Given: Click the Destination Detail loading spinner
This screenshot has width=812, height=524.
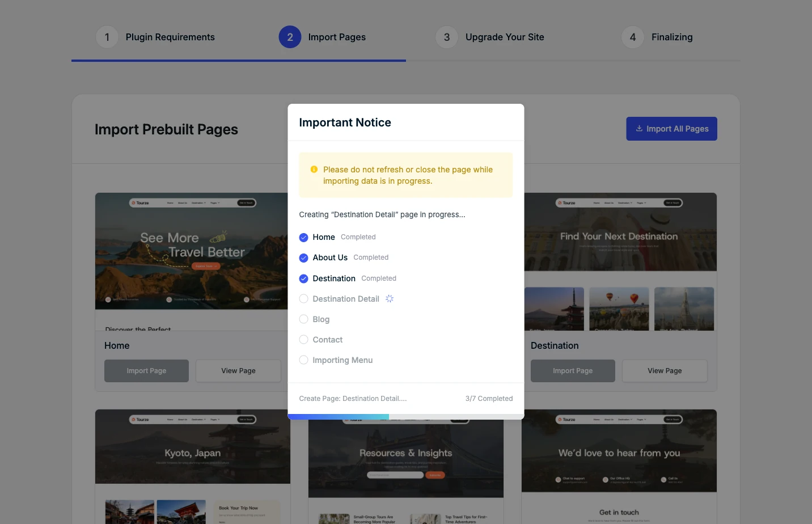Looking at the screenshot, I should (x=390, y=299).
